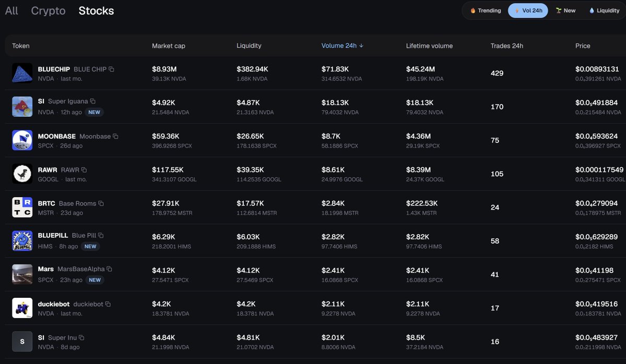Copy the BLUECHIP token address
Viewport: 626px width, 364px height.
[111, 69]
